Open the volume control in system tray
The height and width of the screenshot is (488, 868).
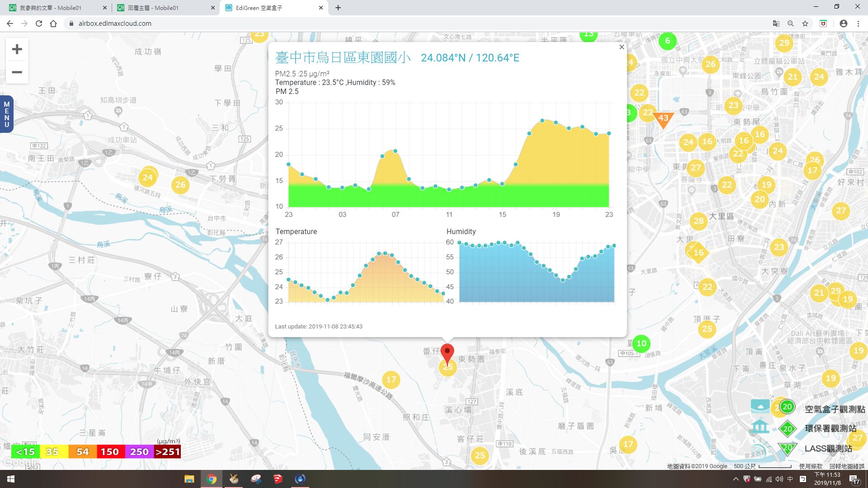click(x=779, y=479)
